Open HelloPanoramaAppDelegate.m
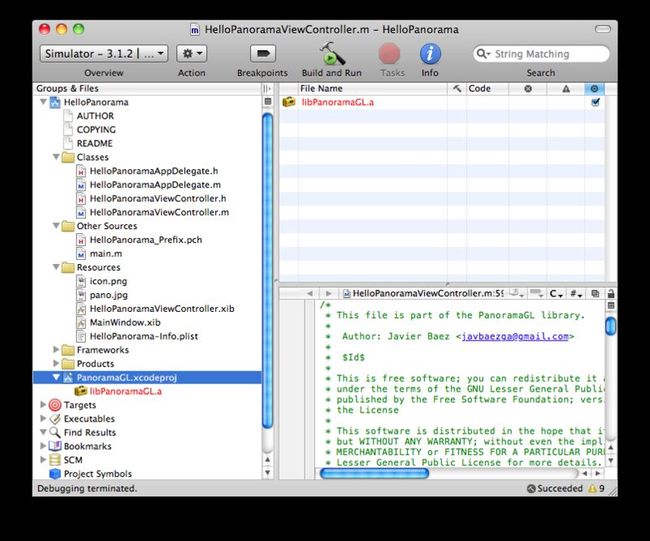The height and width of the screenshot is (541, 650). [155, 184]
